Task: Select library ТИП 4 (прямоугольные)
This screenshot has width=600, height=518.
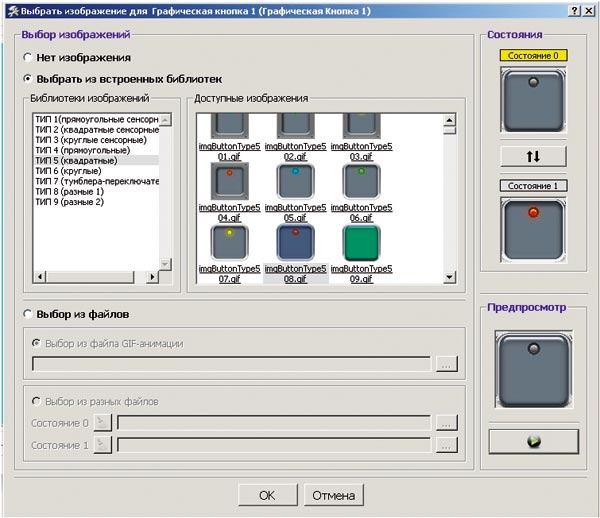Action: pos(96,150)
